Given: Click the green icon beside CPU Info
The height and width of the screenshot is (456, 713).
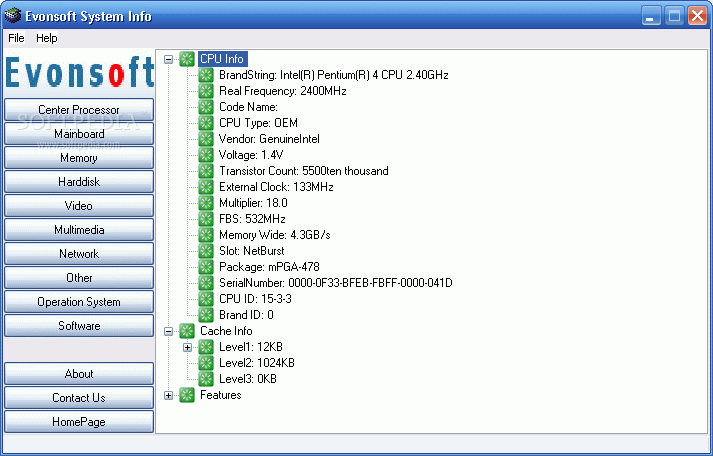Looking at the screenshot, I should click(187, 59).
